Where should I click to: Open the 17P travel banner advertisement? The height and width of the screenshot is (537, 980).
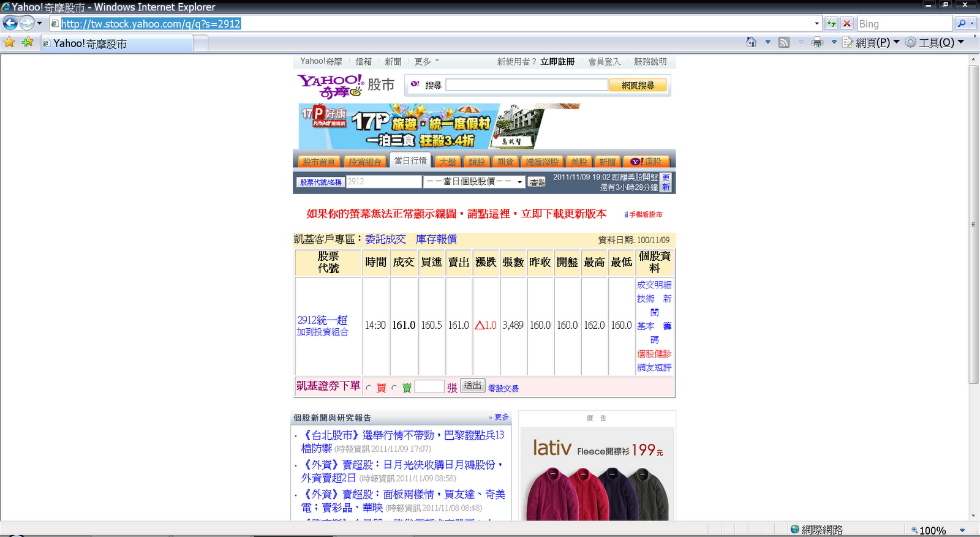pos(439,126)
